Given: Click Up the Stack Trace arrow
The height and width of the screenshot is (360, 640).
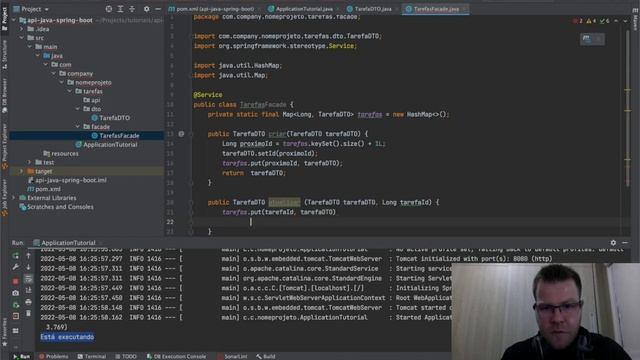Looking at the screenshot, I should [x=29, y=256].
